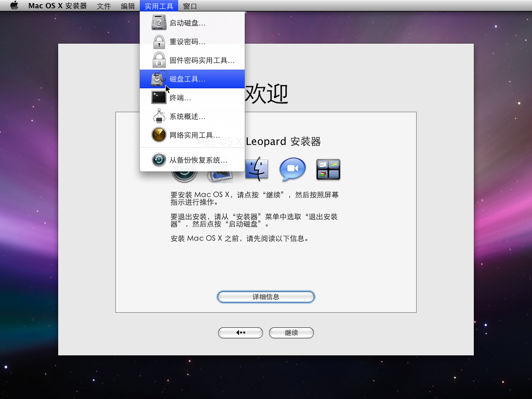Click the Network Utility radar icon
The width and height of the screenshot is (532, 399).
(159, 135)
